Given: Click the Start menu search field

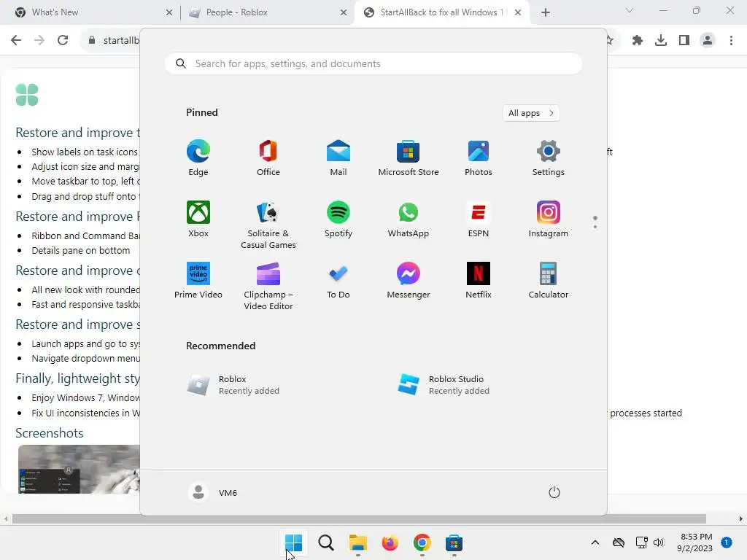Looking at the screenshot, I should click(x=373, y=64).
